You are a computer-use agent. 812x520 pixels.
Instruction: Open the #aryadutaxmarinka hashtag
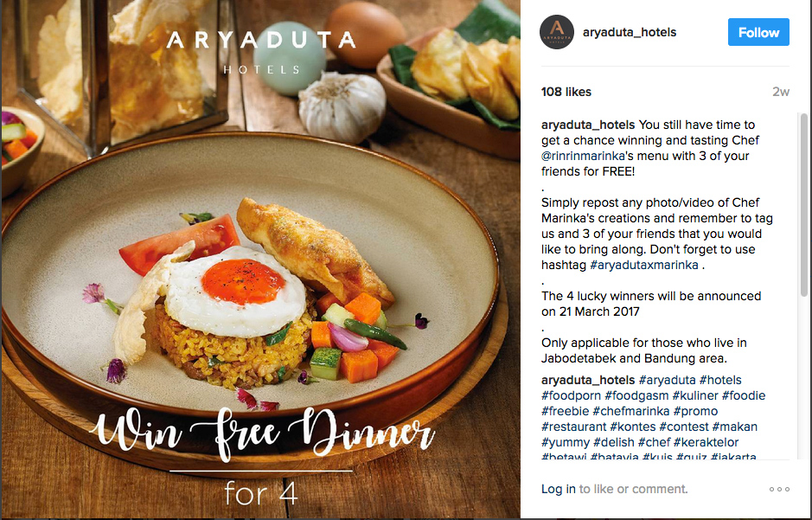point(644,265)
